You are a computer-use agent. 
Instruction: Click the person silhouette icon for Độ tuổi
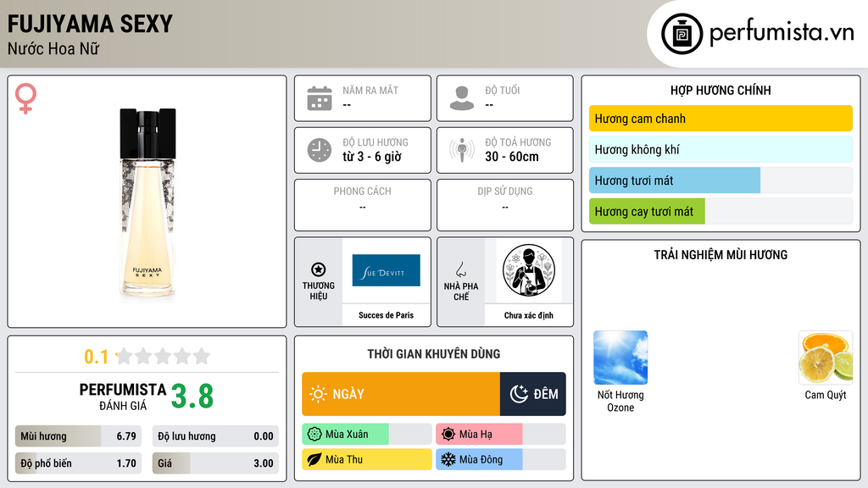pyautogui.click(x=462, y=98)
